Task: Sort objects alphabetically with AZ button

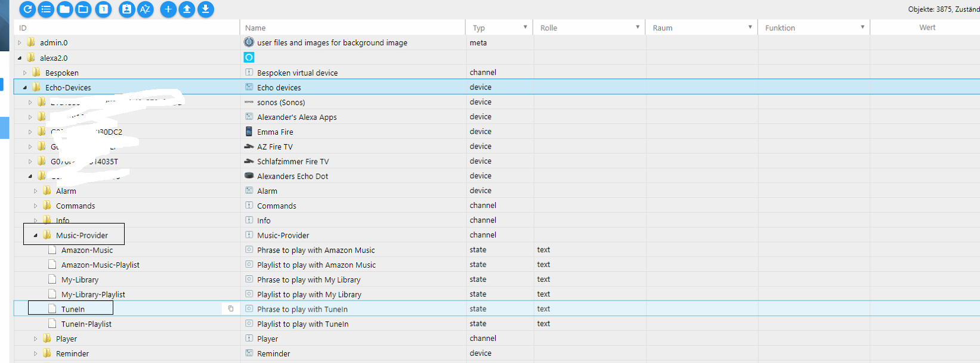Action: click(145, 9)
